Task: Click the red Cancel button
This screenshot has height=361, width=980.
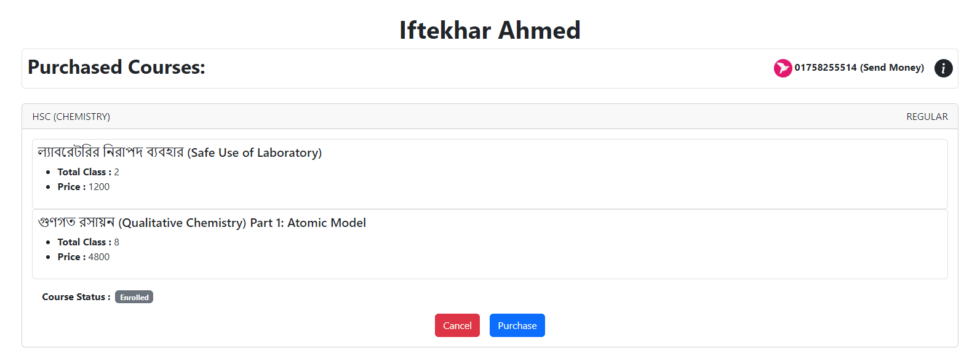Action: click(457, 325)
